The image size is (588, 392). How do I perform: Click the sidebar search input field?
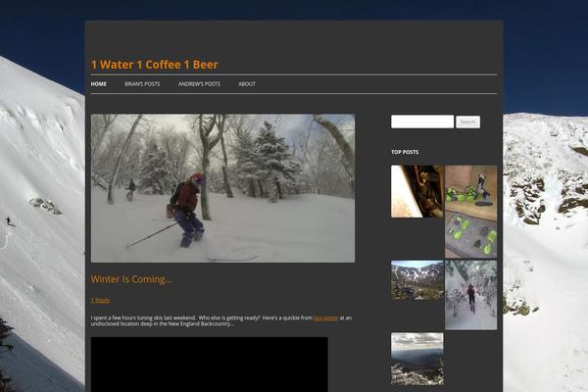422,122
